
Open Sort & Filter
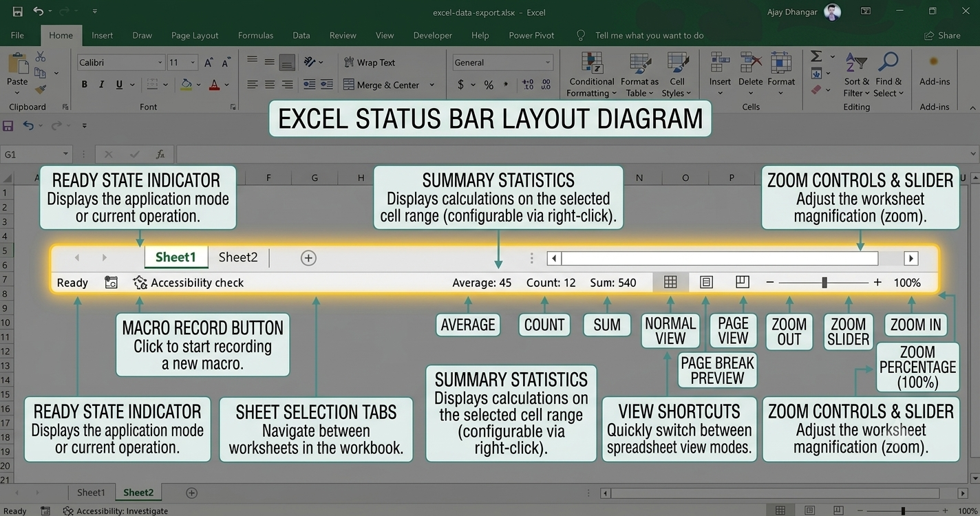[x=857, y=75]
